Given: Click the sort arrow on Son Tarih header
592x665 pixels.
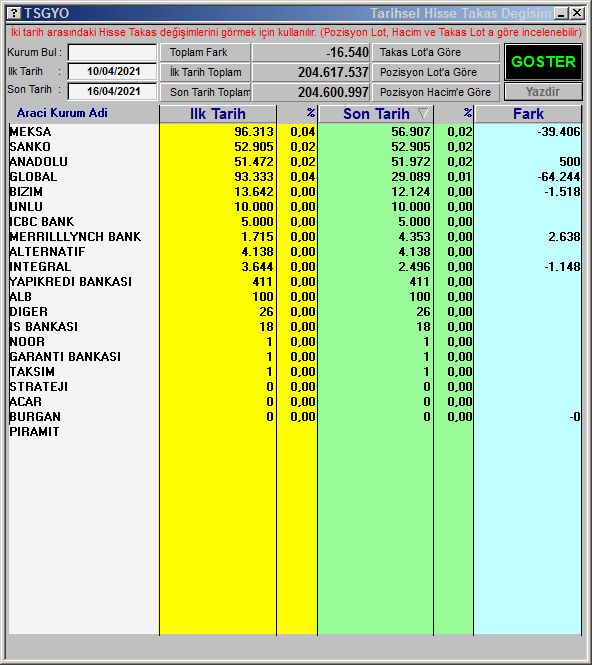Looking at the screenshot, I should coord(423,113).
